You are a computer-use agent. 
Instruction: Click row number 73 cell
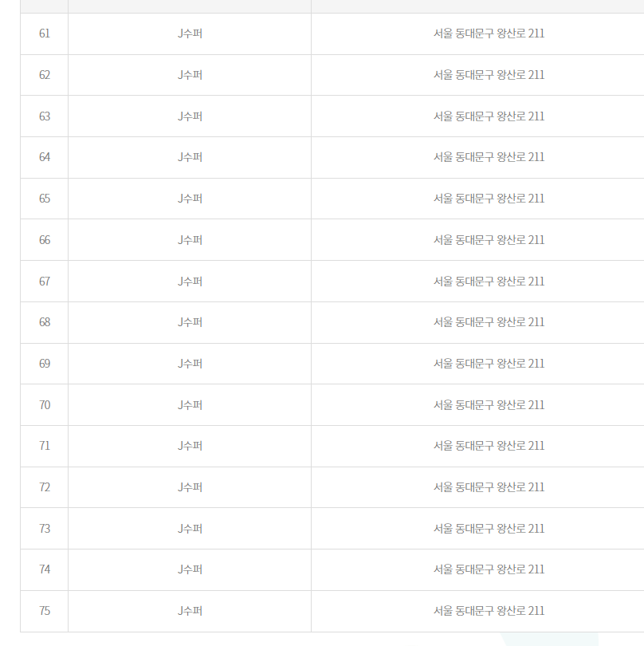45,529
